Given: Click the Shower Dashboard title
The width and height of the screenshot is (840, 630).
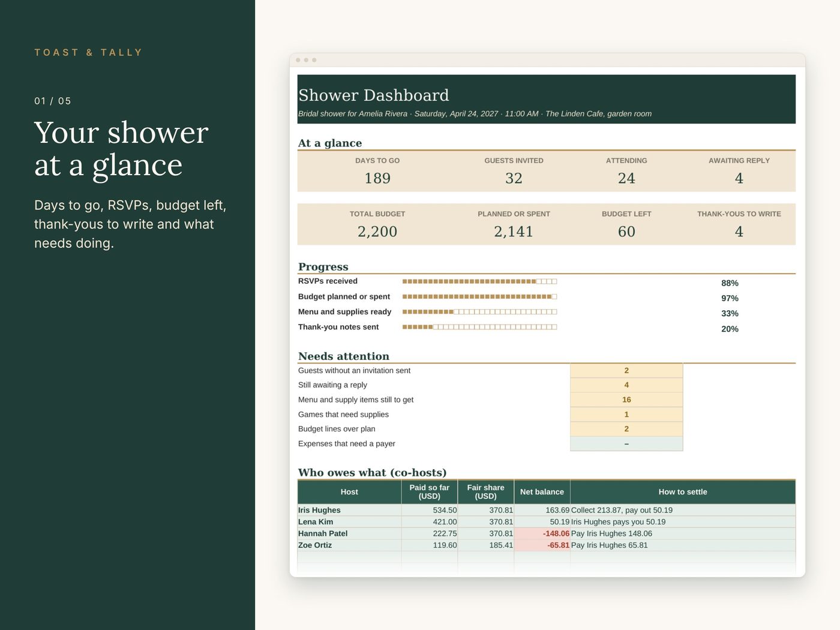Looking at the screenshot, I should tap(373, 95).
